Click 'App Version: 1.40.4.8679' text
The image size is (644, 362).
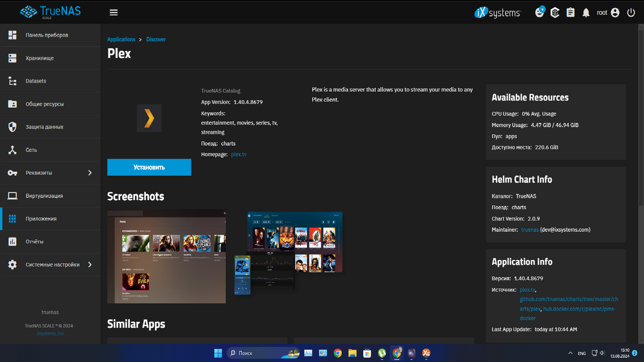[232, 102]
